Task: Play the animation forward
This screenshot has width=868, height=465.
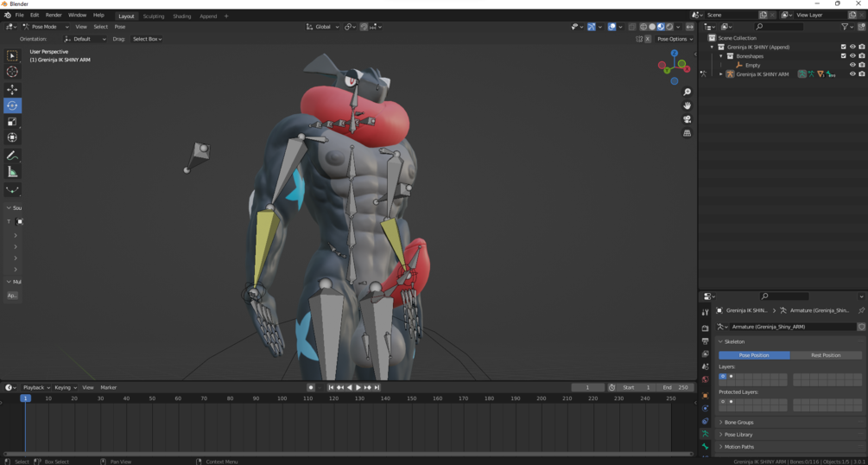Action: tap(358, 387)
